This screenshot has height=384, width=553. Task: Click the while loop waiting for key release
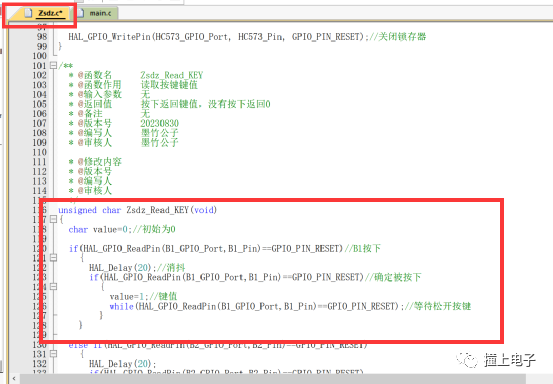click(290, 306)
